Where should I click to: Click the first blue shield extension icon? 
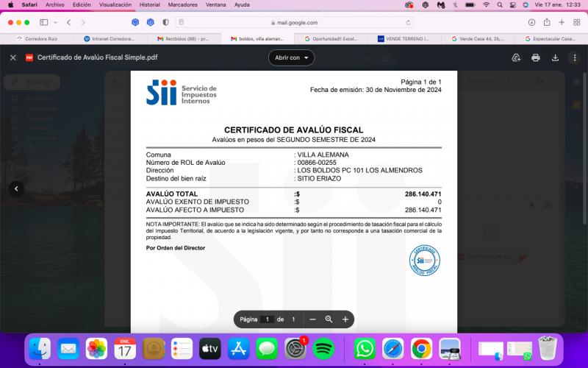pos(135,23)
